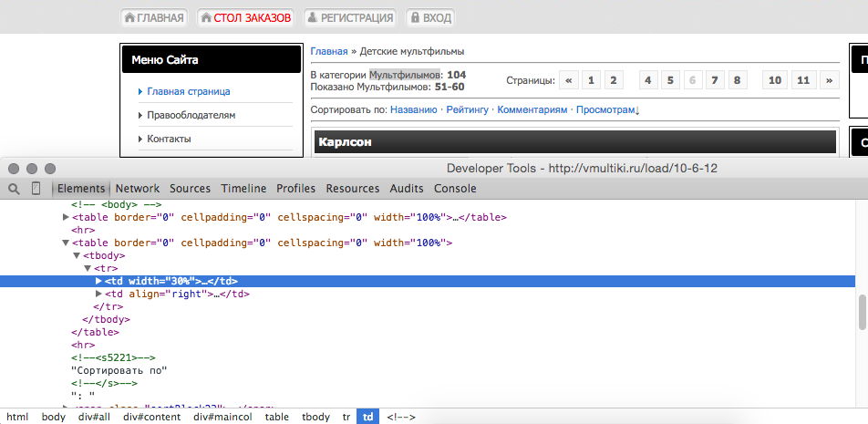The image size is (868, 424).
Task: Open СТОЛ ЗАКАЗОВ from the top navigation
Action: [245, 17]
